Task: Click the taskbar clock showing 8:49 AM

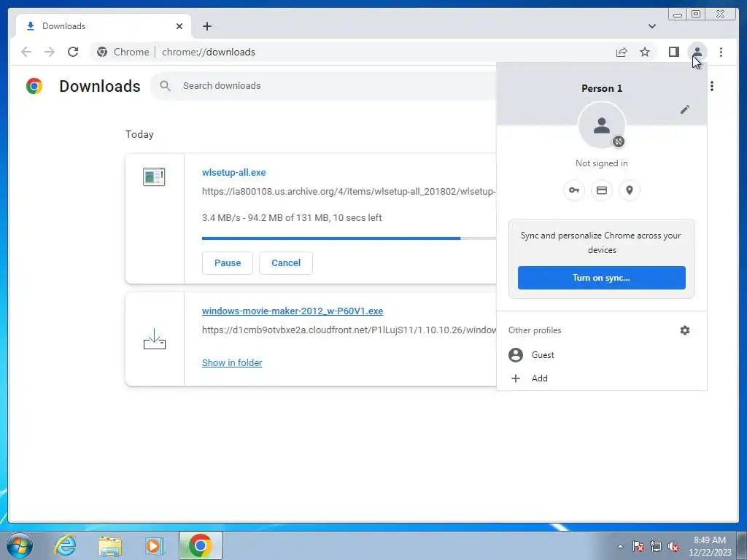Action: pyautogui.click(x=709, y=546)
